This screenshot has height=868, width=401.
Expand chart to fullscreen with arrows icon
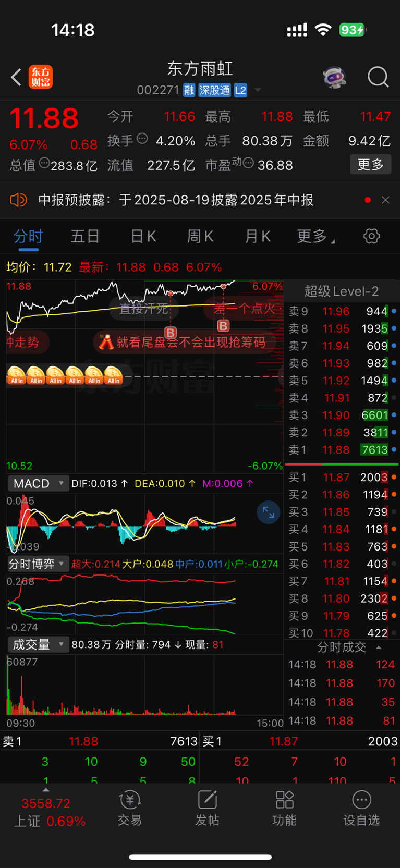click(269, 512)
